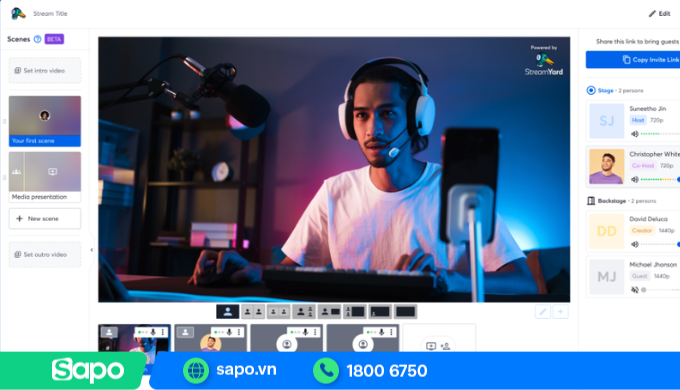Image resolution: width=680 pixels, height=390 pixels.
Task: Click the intro video icon in Set intro video
Action: tap(18, 70)
